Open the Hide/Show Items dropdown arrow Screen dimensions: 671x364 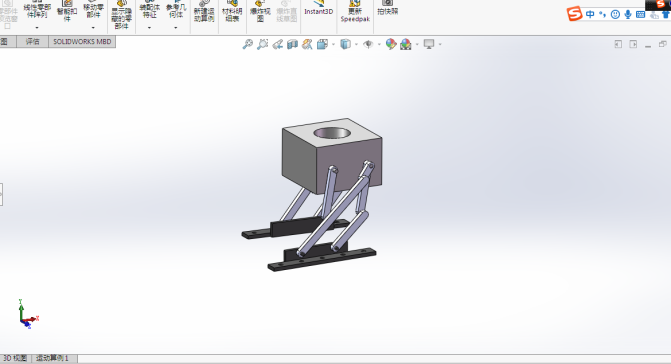point(379,44)
